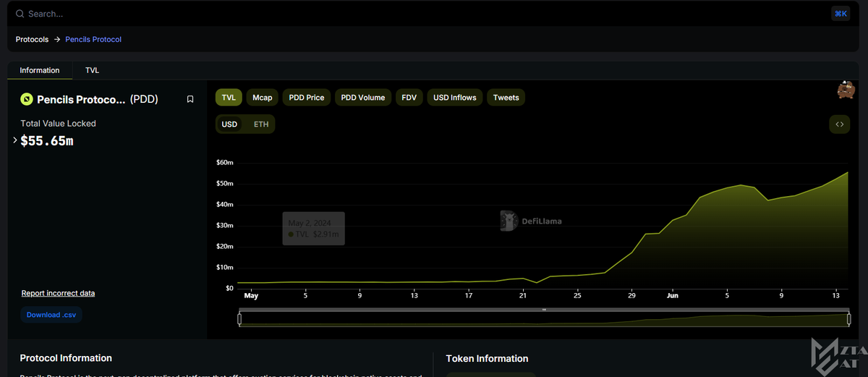Toggle the Tweets chart series
This screenshot has height=377, width=868.
(x=506, y=98)
